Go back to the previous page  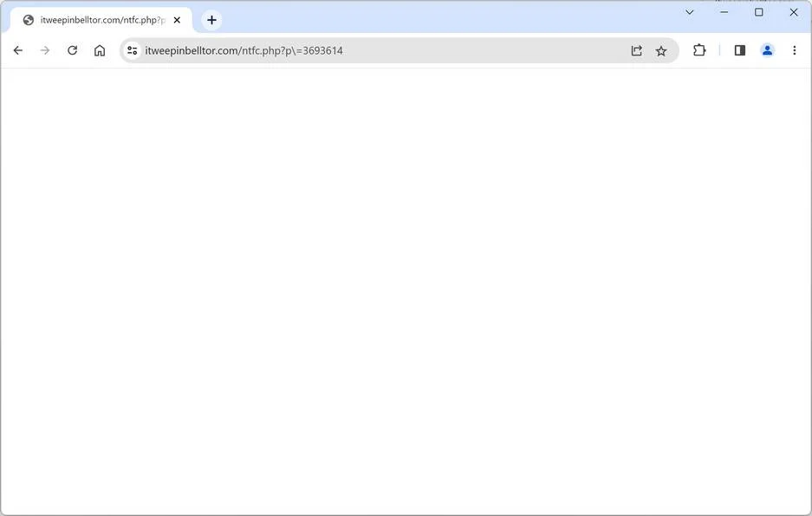(18, 50)
